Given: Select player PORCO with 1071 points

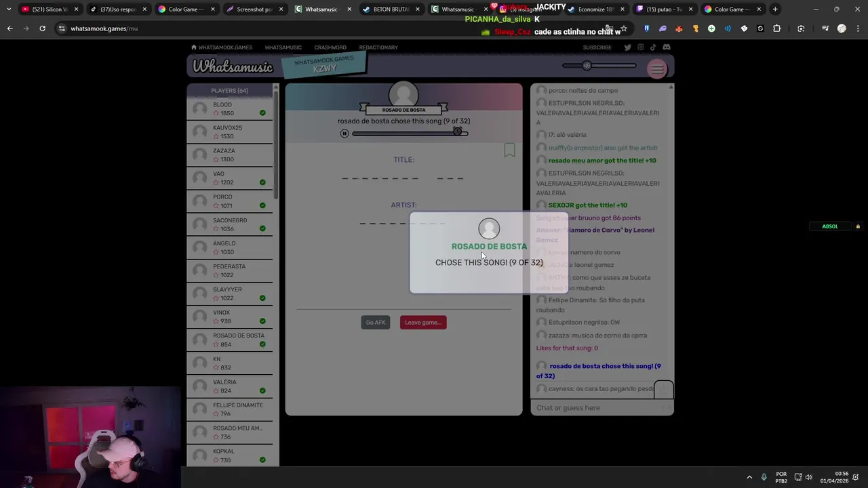Looking at the screenshot, I should click(x=230, y=201).
